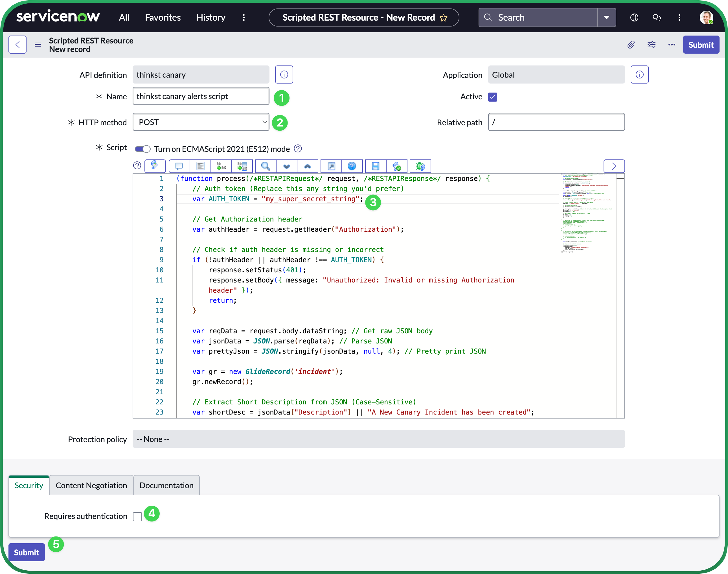The image size is (728, 574).
Task: Click the favorite star on page title
Action: point(444,17)
